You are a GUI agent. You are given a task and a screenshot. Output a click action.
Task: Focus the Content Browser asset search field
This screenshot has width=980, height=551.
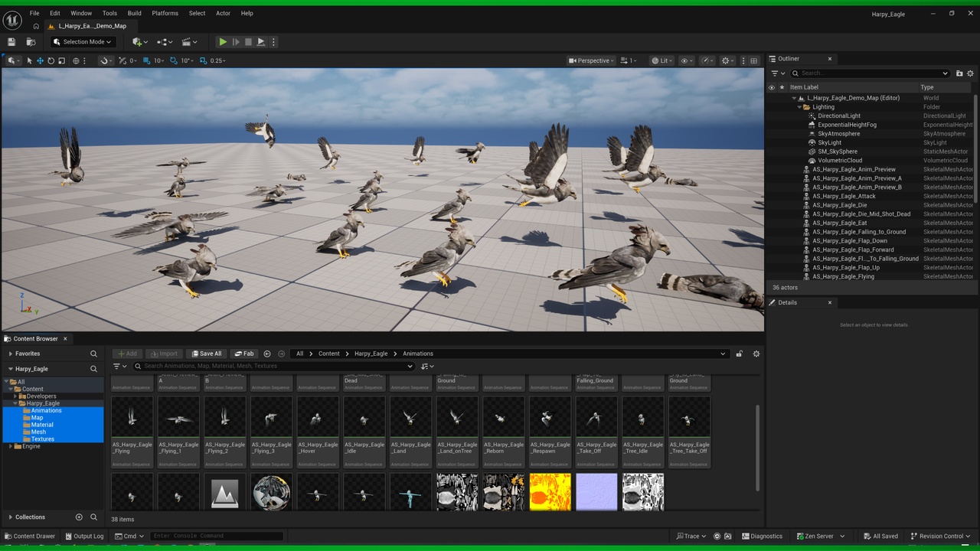click(x=274, y=366)
